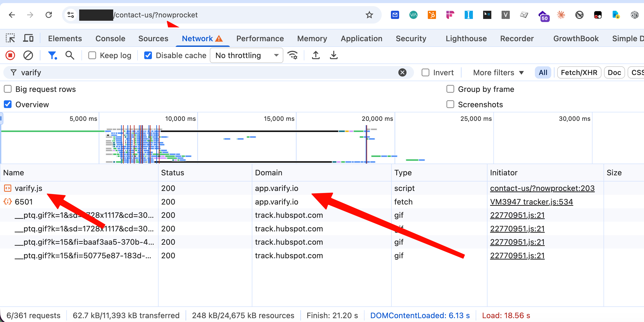Viewport: 644px width, 322px height.
Task: Switch to the Console tab
Action: (110, 38)
